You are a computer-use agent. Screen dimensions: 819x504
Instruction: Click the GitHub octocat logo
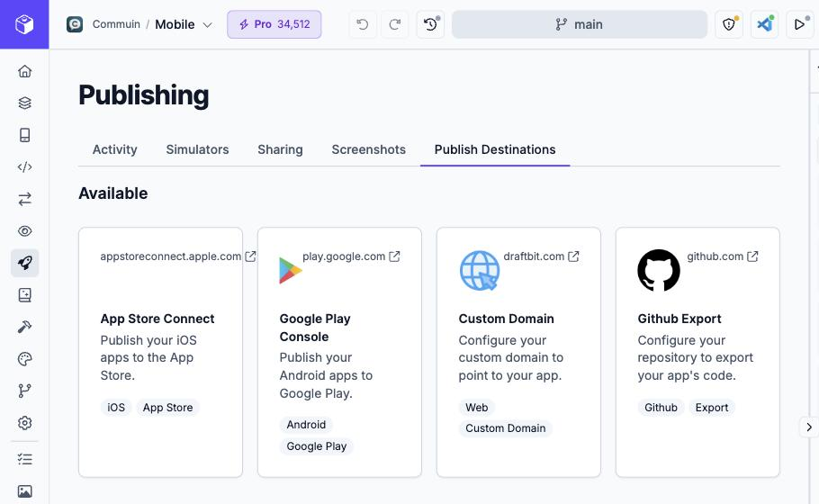pos(659,271)
